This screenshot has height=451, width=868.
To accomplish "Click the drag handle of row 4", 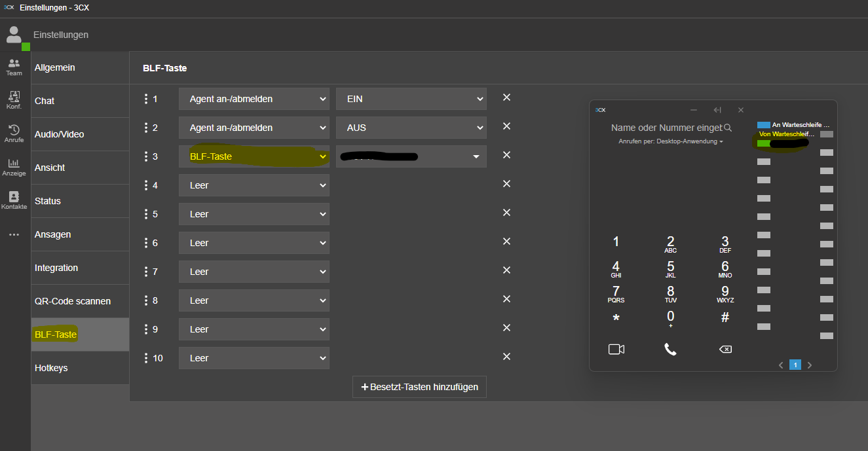I will click(146, 185).
